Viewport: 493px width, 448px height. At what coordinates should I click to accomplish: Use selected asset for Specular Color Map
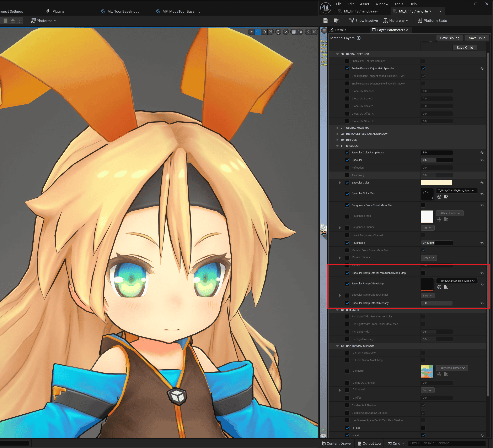coord(439,197)
